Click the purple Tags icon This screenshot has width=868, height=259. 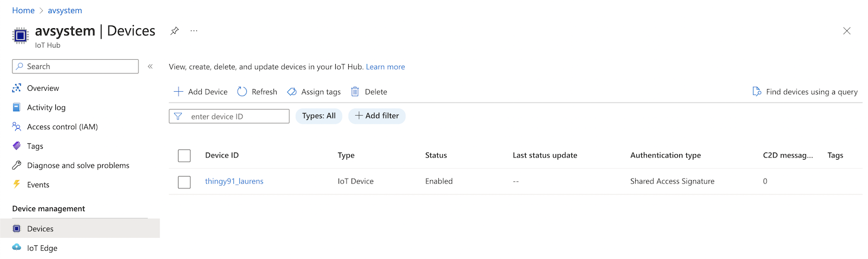point(17,146)
